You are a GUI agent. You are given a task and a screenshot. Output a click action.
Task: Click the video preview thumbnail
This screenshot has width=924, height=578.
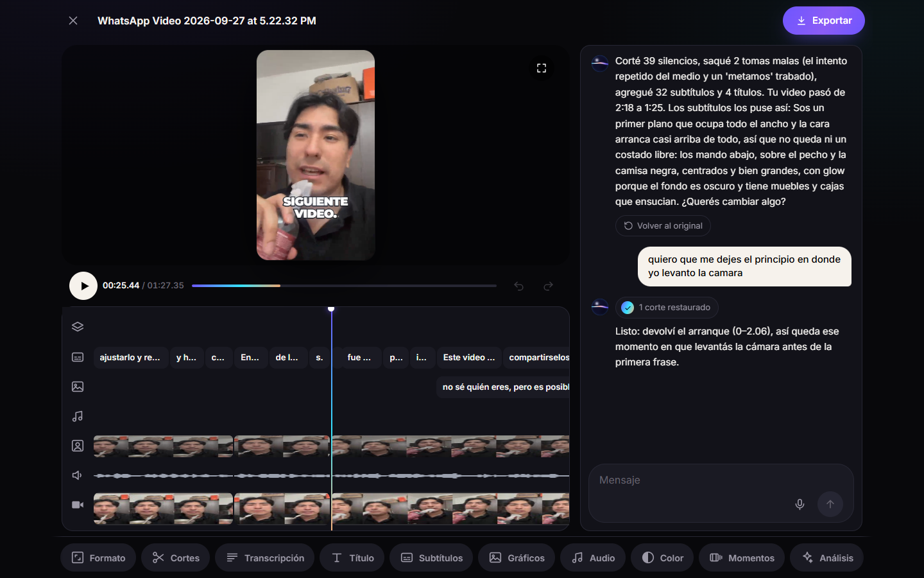coord(316,155)
